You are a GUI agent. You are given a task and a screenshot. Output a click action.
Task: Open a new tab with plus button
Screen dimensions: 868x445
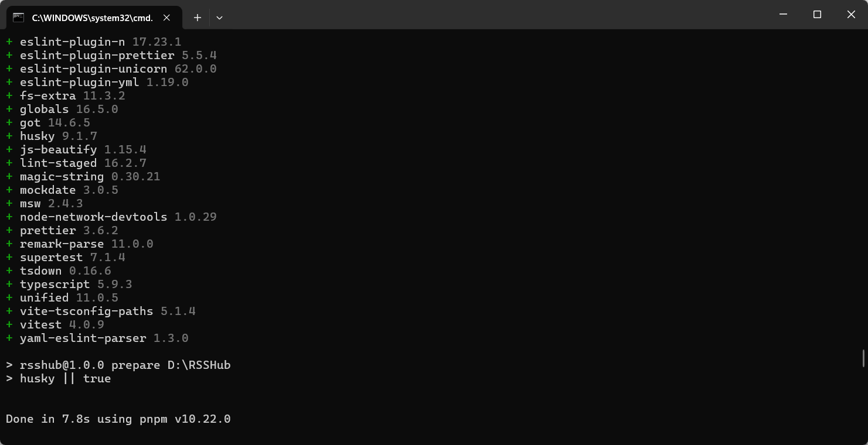[198, 18]
